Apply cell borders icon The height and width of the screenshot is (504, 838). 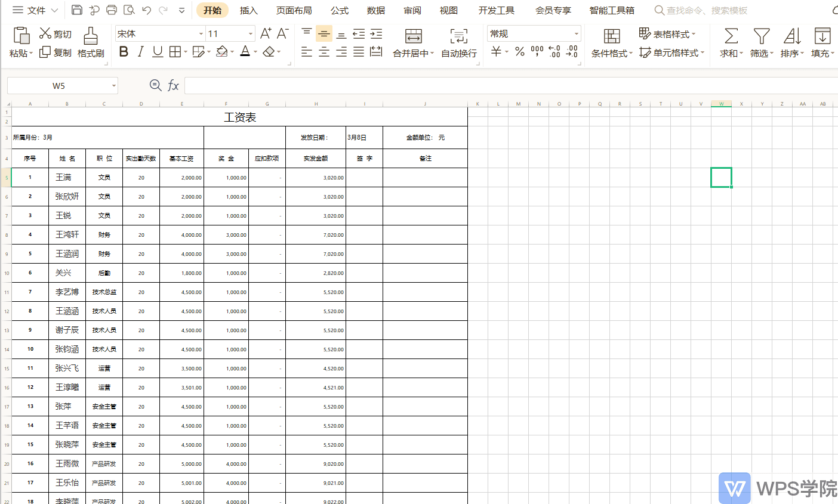coord(175,52)
